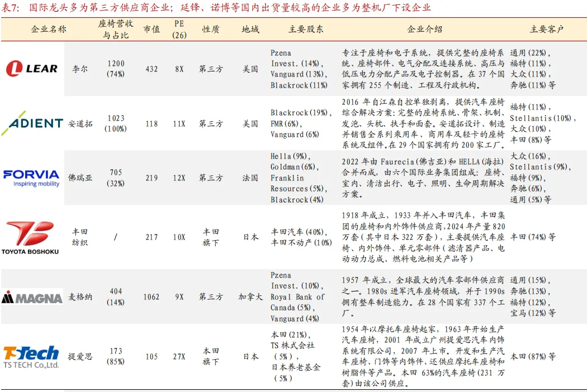The height and width of the screenshot is (392, 587).
Task: Click PE value 9X
Action: click(x=179, y=297)
